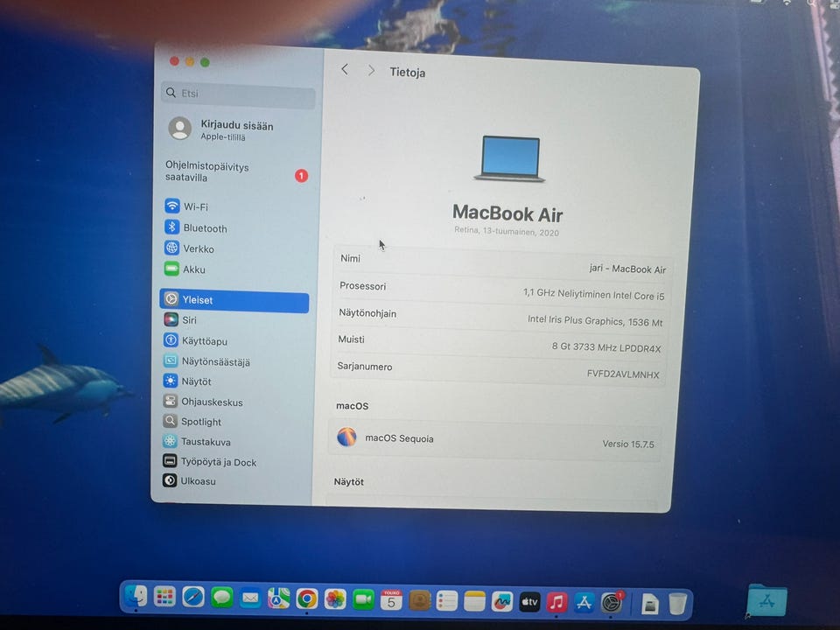Select Yleiset general settings
Viewport: 840px width, 630px height.
(x=234, y=299)
